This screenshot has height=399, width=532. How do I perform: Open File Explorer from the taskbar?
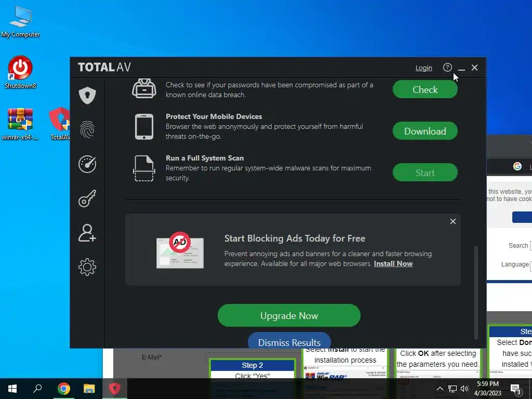point(89,389)
